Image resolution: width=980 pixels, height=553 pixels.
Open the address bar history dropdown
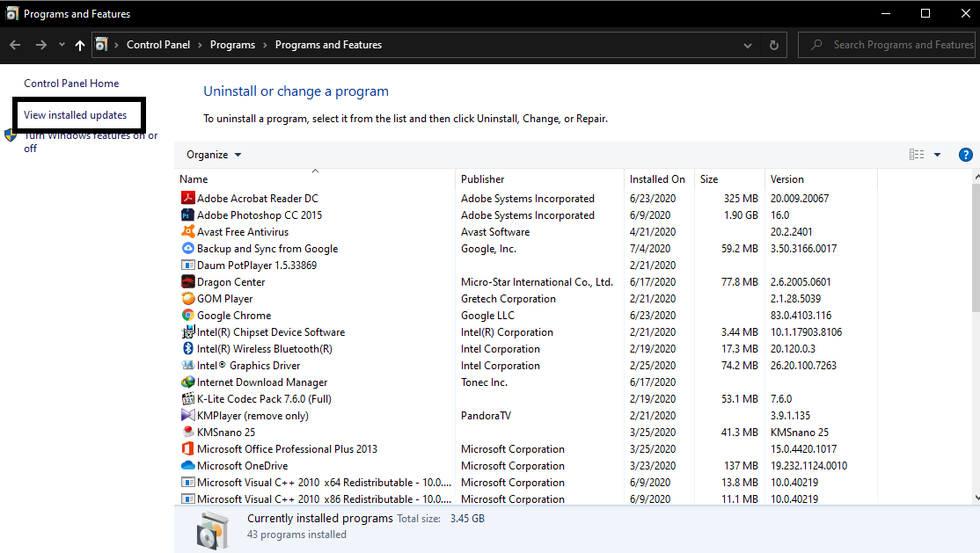click(x=748, y=45)
